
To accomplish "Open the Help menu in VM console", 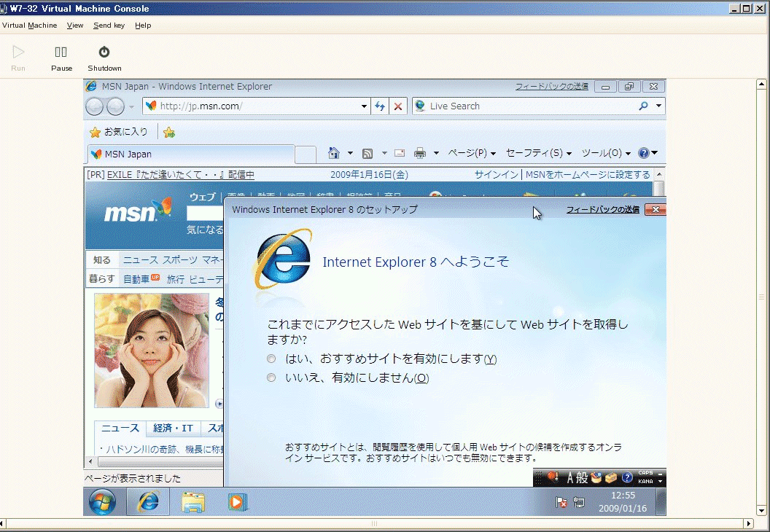I will 143,26.
